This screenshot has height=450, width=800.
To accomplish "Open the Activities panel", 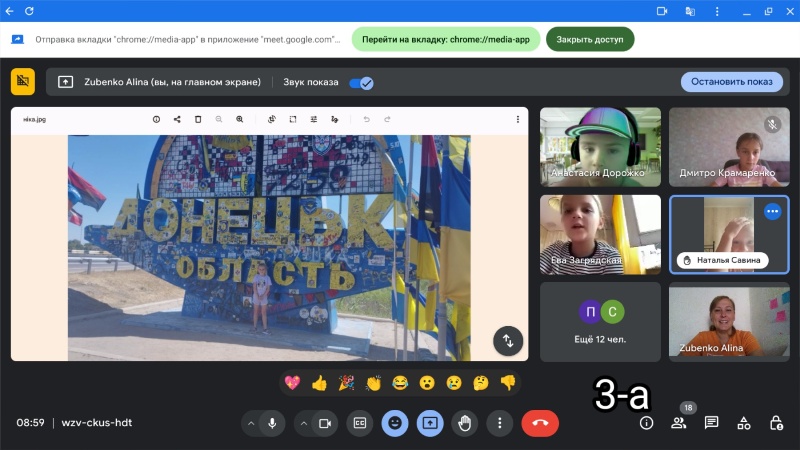I will (x=743, y=423).
